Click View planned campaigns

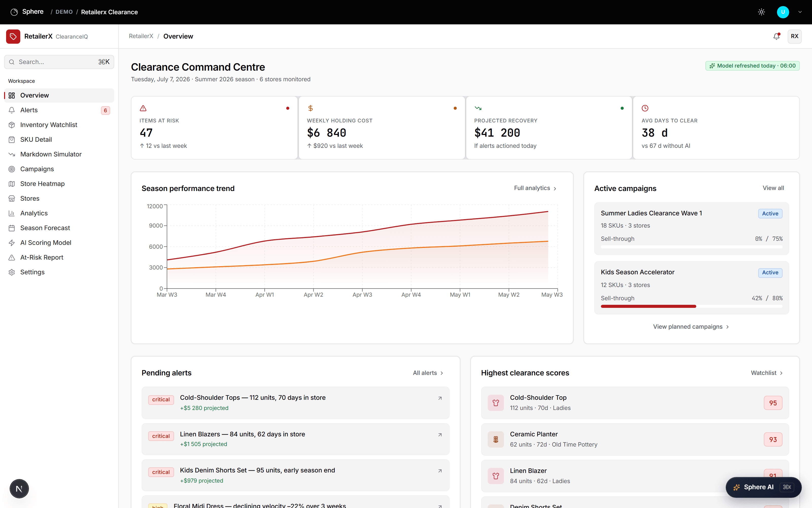691,327
